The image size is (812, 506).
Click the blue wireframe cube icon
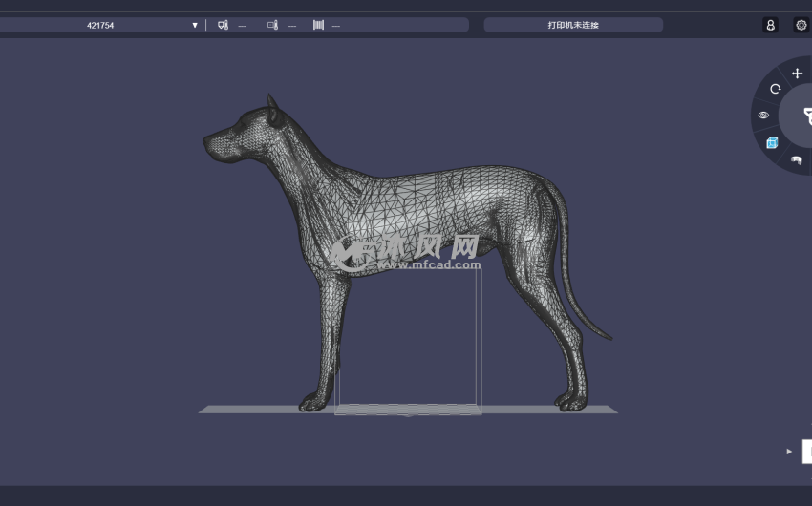(772, 143)
